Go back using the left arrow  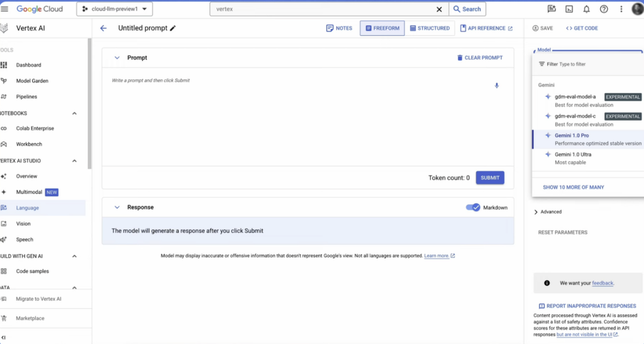tap(103, 28)
